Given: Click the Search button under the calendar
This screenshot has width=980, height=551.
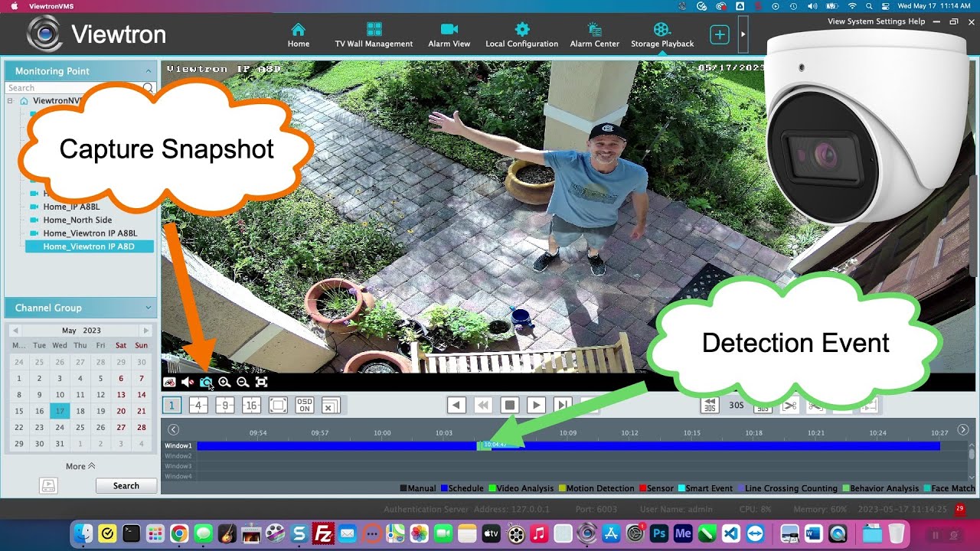Looking at the screenshot, I should (126, 486).
